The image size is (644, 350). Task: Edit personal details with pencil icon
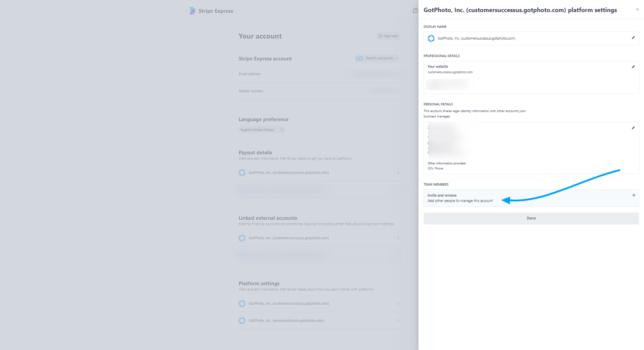tap(633, 128)
